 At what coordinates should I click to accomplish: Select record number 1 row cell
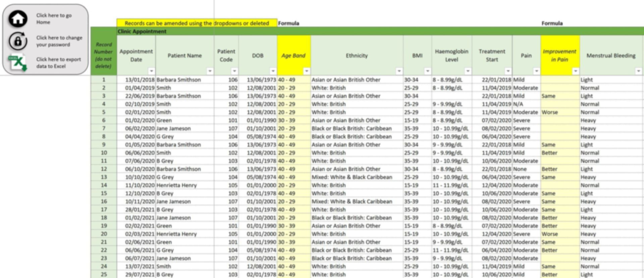104,80
